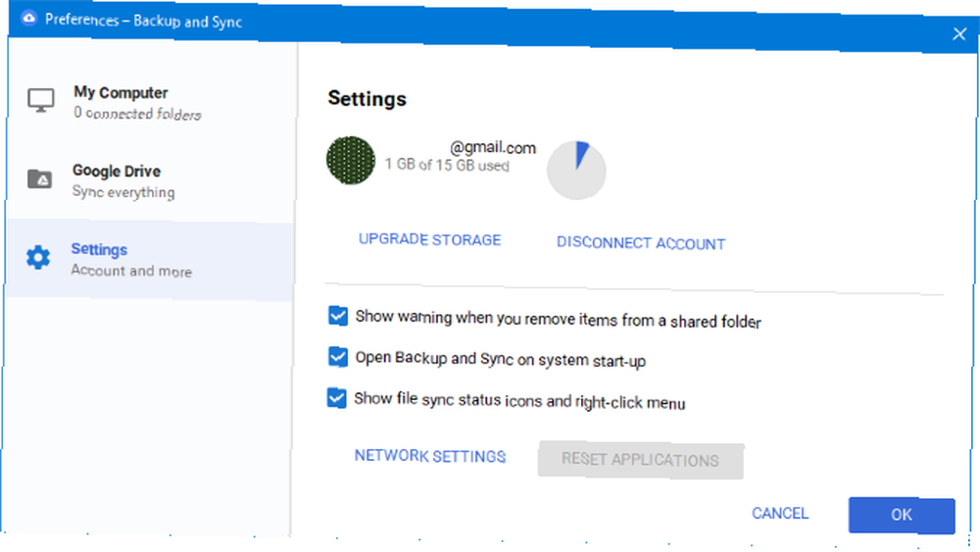Click the @gmail.com account address
This screenshot has width=980, height=552.
pyautogui.click(x=493, y=147)
